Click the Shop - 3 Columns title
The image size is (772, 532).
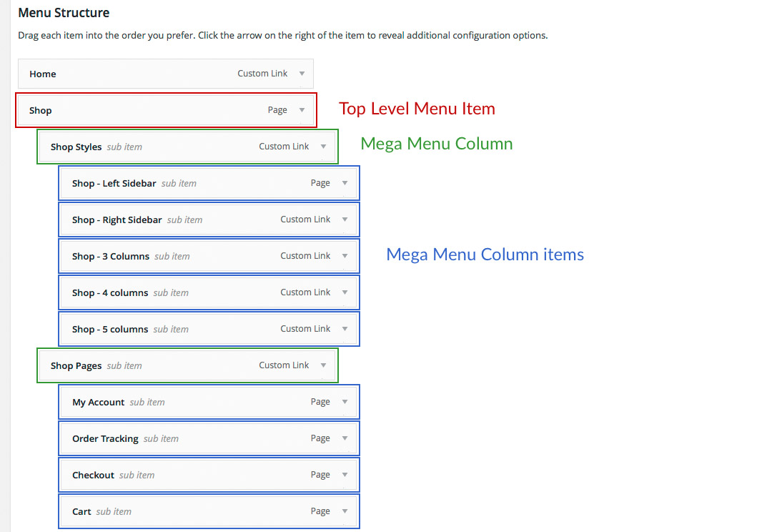click(x=111, y=256)
